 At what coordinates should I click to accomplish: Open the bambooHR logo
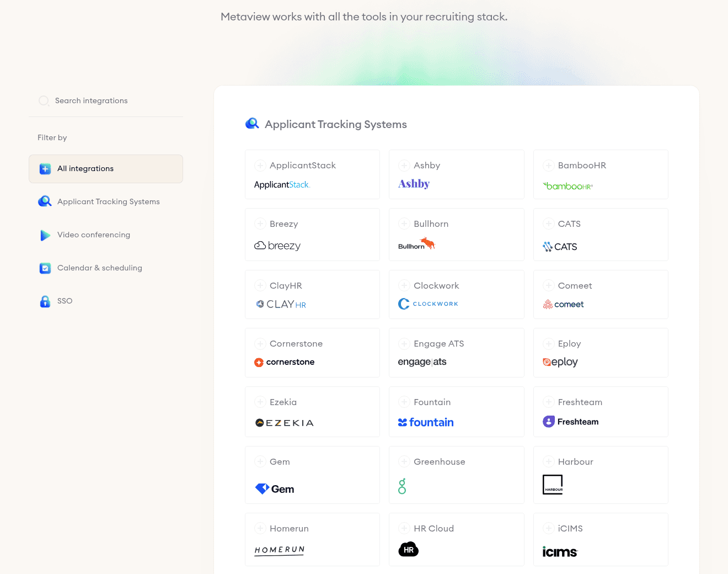coord(568,186)
